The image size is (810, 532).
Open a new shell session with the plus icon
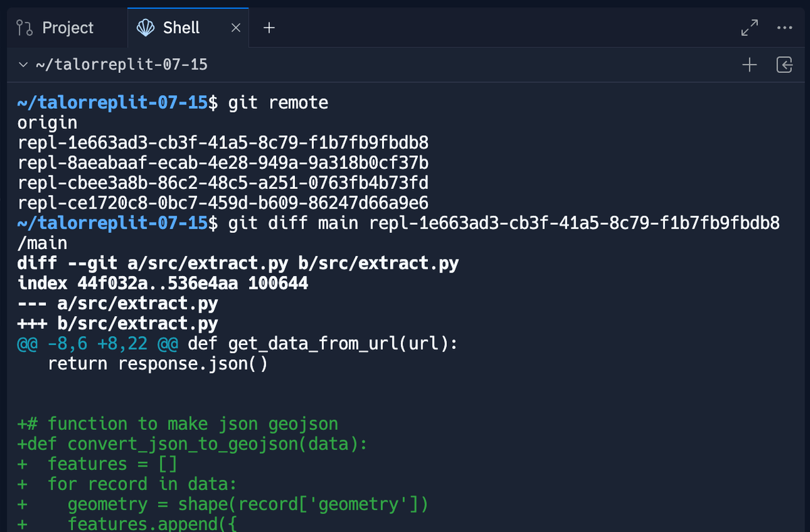click(749, 64)
